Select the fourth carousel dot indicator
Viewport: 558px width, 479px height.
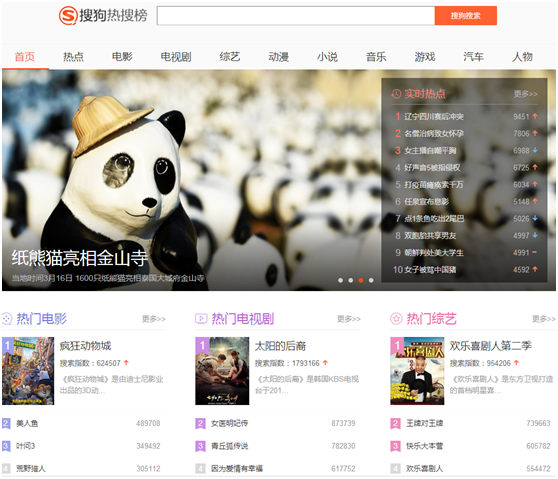[371, 280]
